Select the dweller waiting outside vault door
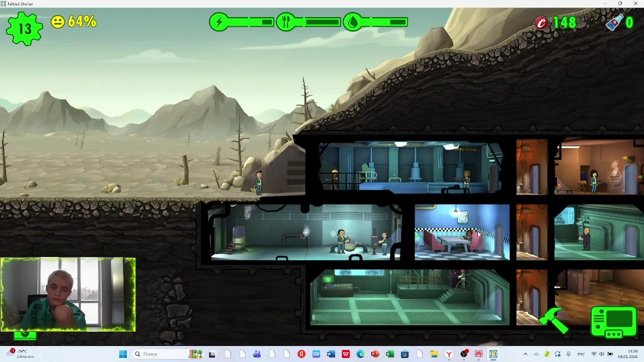The height and width of the screenshot is (362, 644). [259, 183]
